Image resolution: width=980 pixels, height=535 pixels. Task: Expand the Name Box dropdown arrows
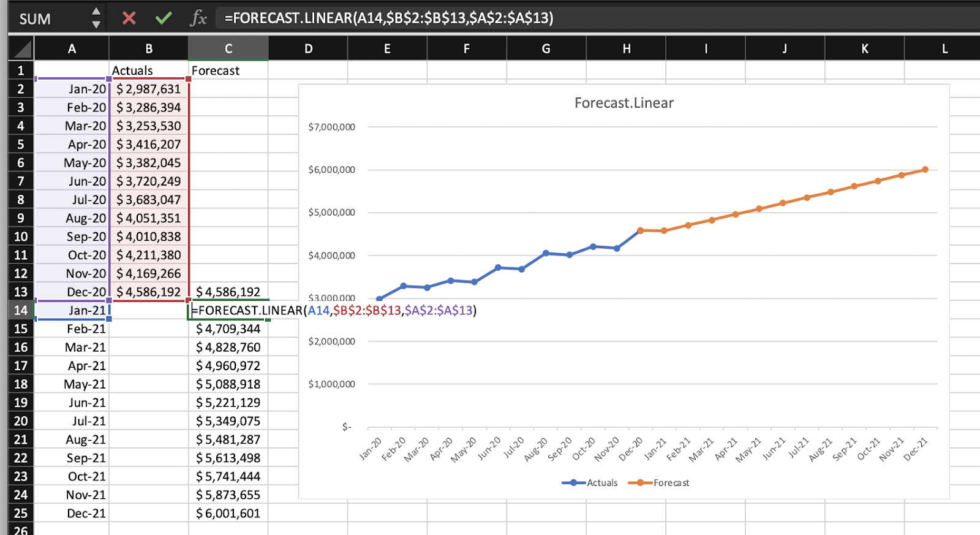(96, 18)
